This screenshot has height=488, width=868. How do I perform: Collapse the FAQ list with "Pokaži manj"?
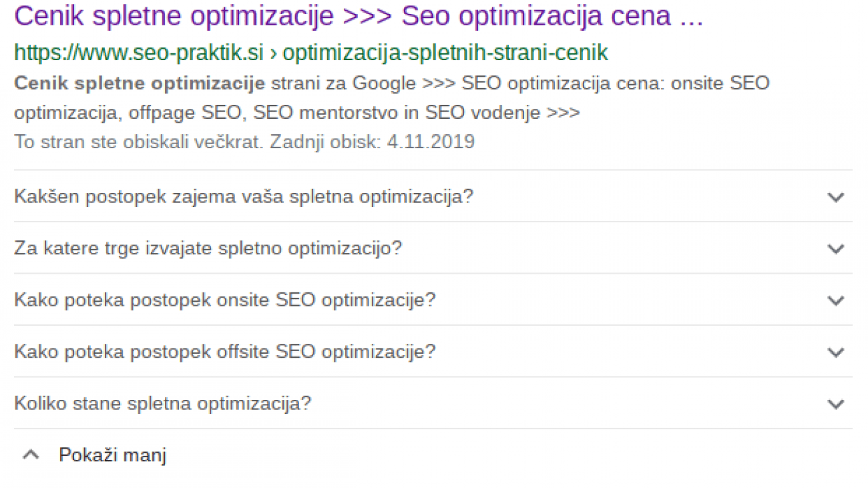point(113,455)
